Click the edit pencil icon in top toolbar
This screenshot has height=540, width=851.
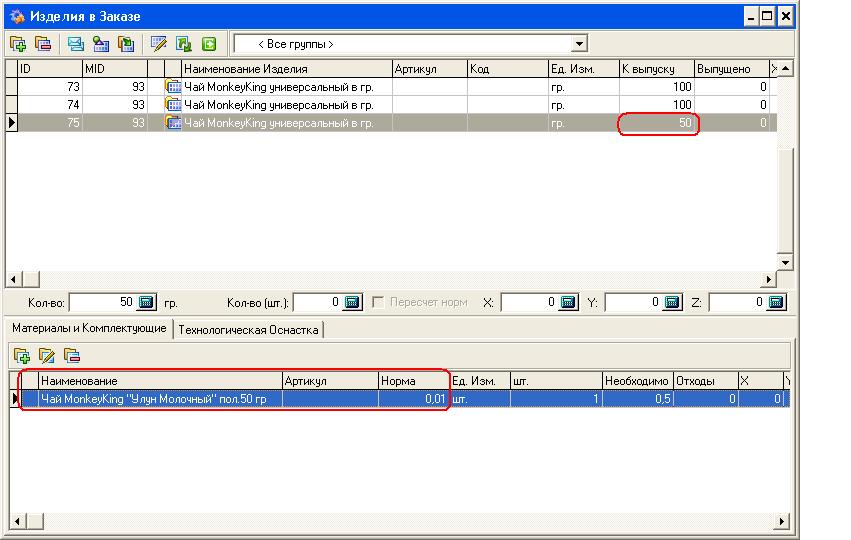158,44
